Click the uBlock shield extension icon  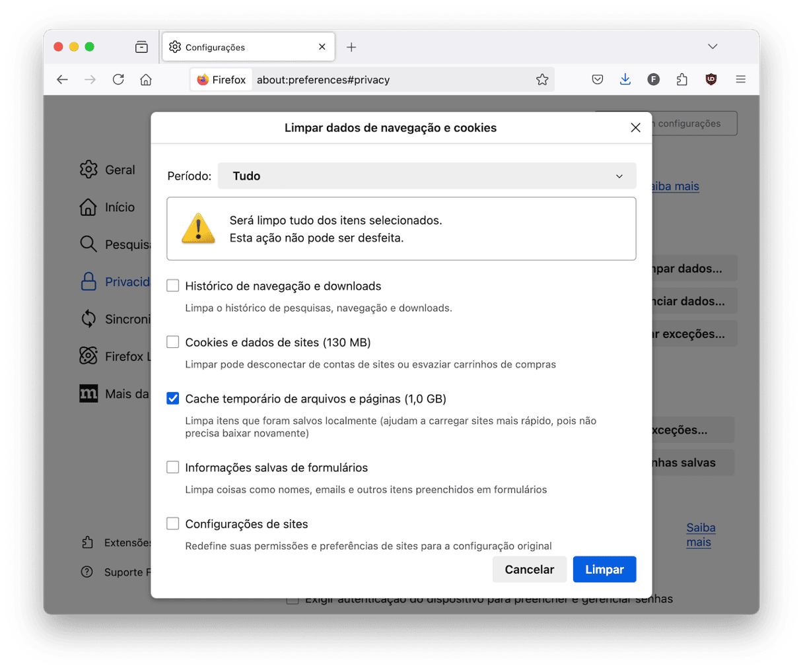(711, 80)
